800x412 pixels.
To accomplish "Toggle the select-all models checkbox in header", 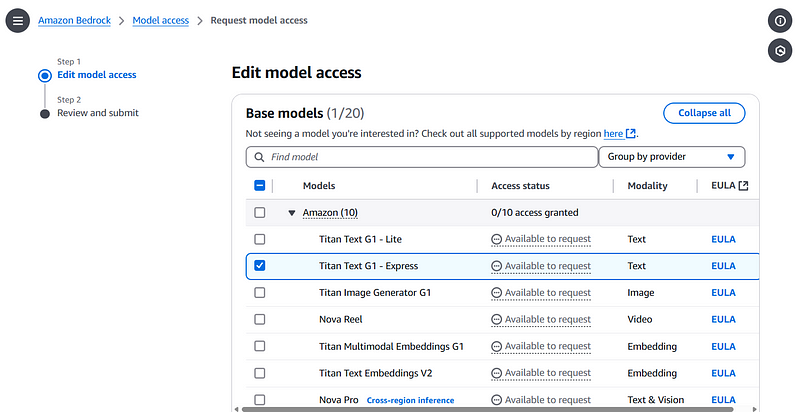I will 260,186.
